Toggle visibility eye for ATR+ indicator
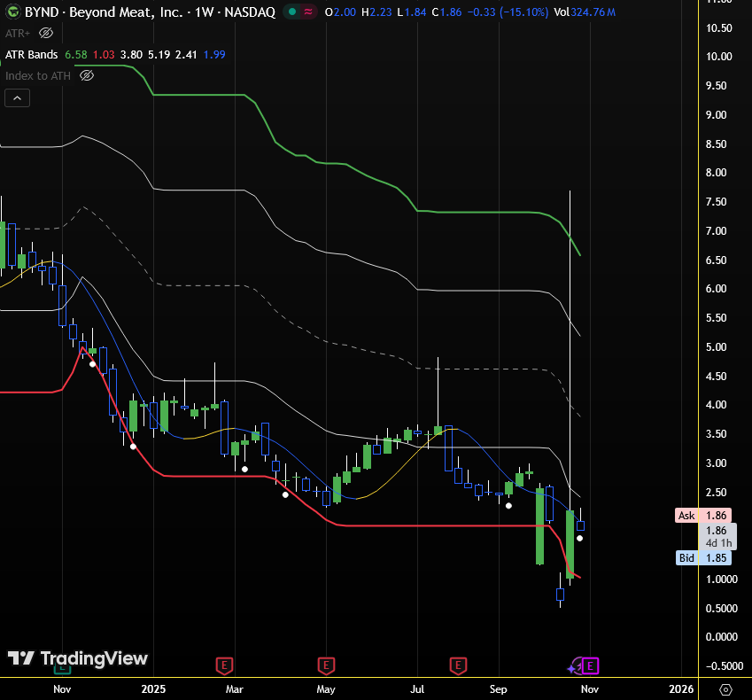 (46, 33)
